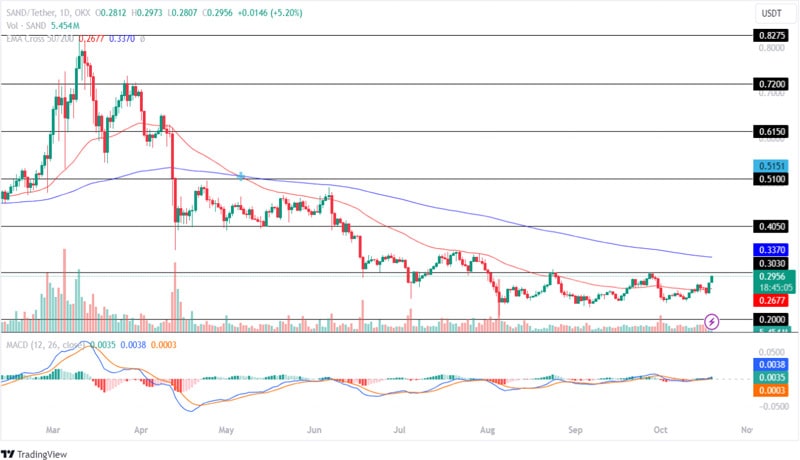The width and height of the screenshot is (800, 460).
Task: Click the Apr label on time axis
Action: [x=141, y=430]
